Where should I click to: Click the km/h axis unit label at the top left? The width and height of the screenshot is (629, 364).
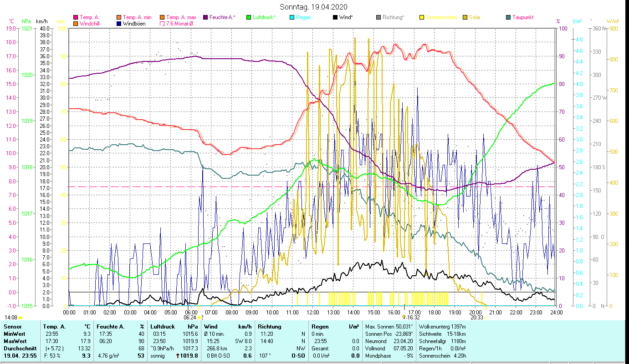[x=41, y=21]
